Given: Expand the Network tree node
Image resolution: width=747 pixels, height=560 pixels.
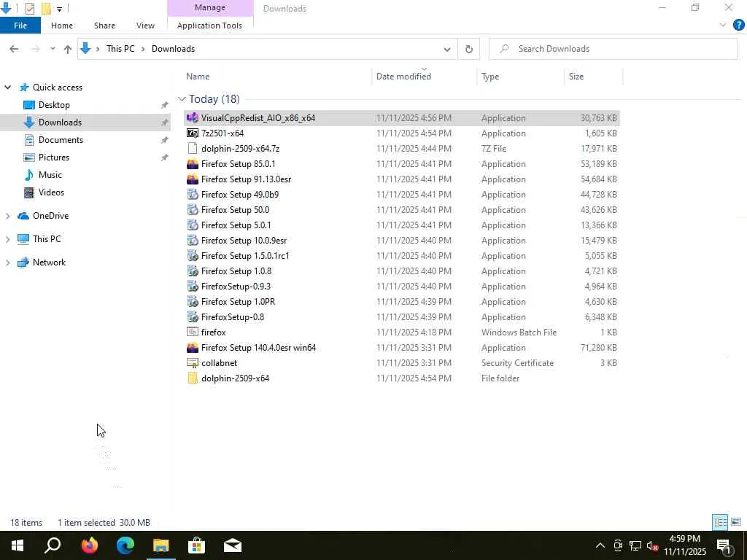Looking at the screenshot, I should pyautogui.click(x=7, y=262).
